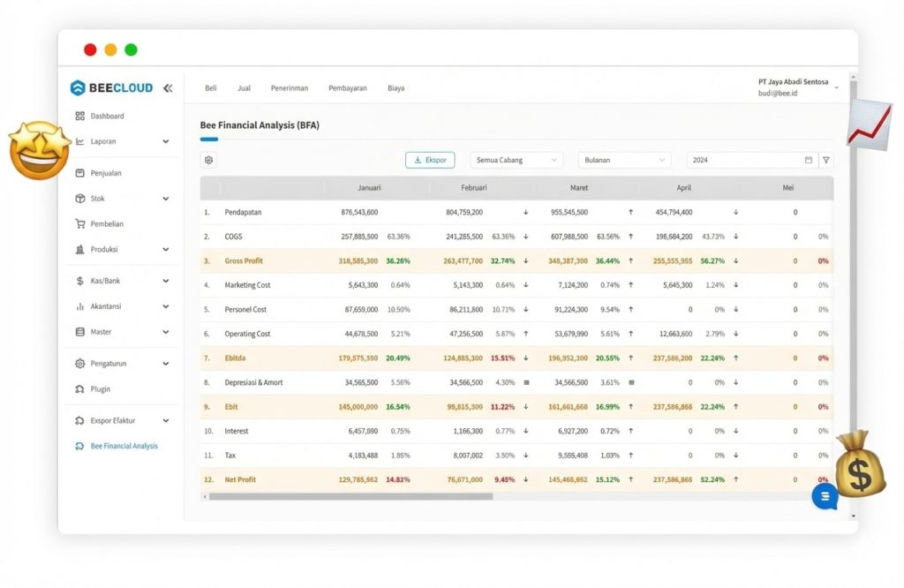Click the Ekspor button
904x588 pixels.
(x=430, y=160)
